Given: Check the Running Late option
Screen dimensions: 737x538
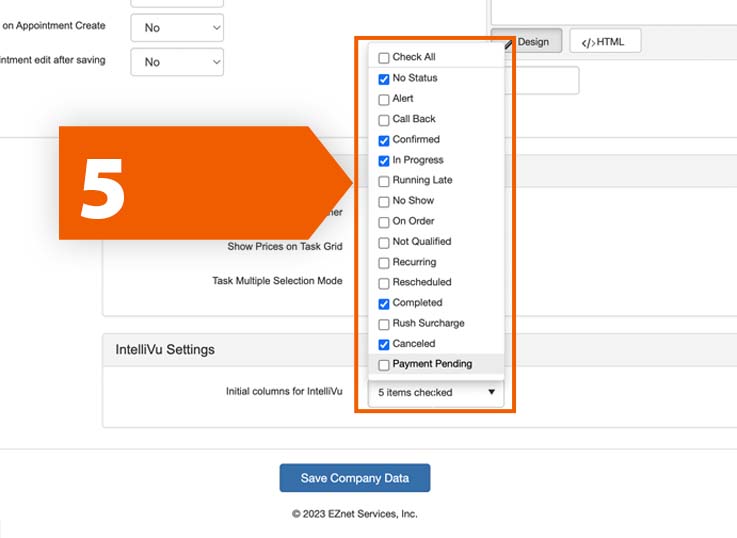Looking at the screenshot, I should 384,181.
